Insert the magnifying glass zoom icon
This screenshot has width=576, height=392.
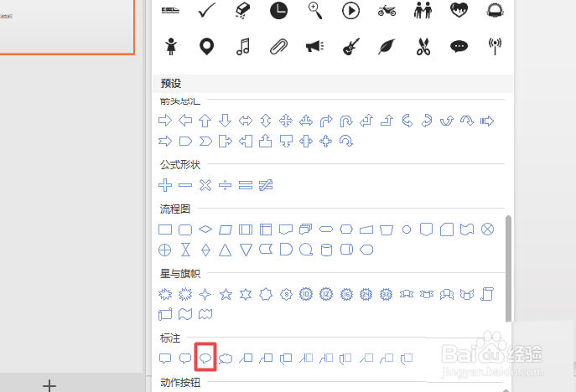click(315, 11)
